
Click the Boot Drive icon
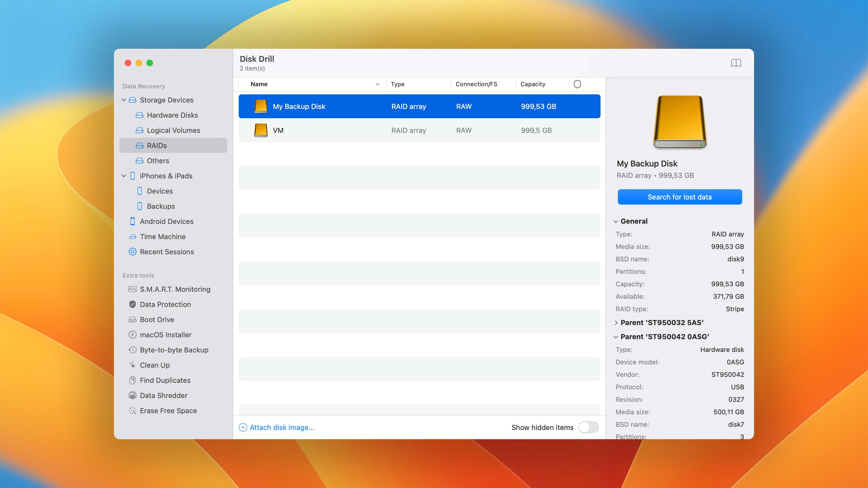point(132,320)
